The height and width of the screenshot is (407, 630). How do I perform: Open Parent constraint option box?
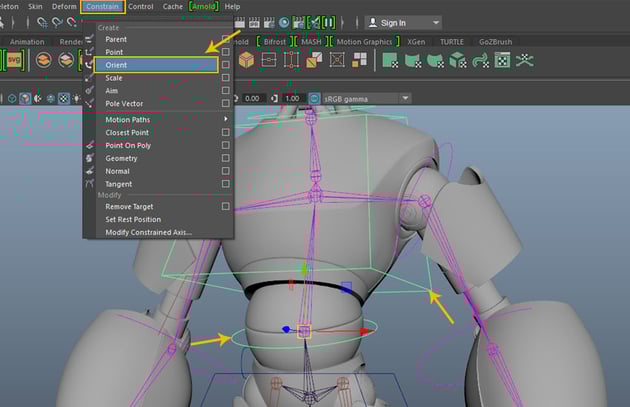[226, 39]
